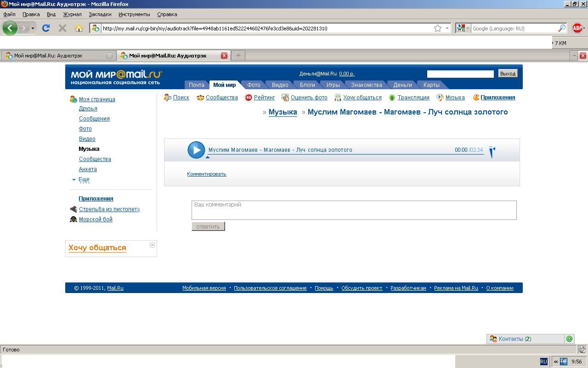
Task: Open the Файл menu
Action: click(9, 14)
